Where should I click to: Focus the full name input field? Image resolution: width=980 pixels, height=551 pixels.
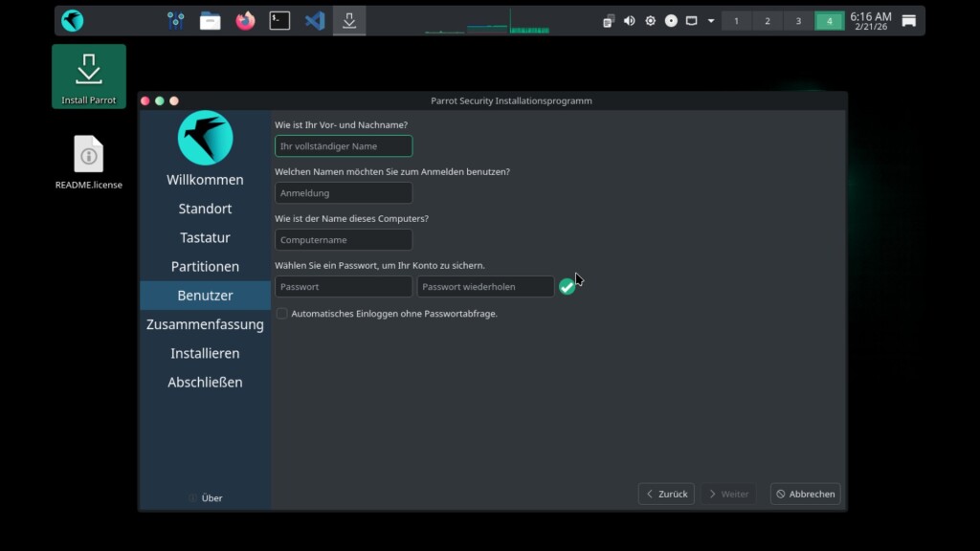pos(344,146)
